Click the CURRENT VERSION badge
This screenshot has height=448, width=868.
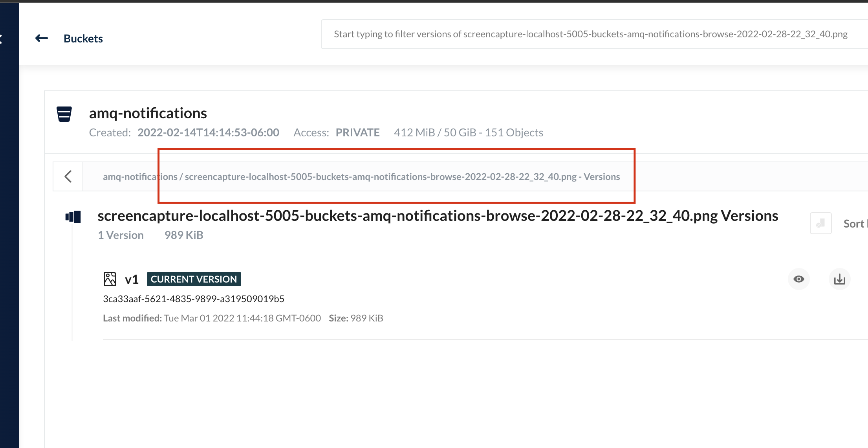[194, 279]
